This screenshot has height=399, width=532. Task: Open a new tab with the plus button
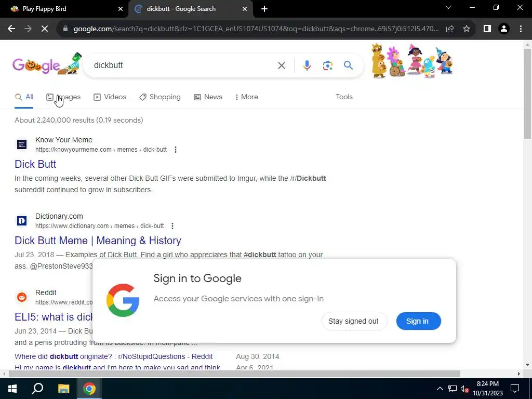(264, 9)
